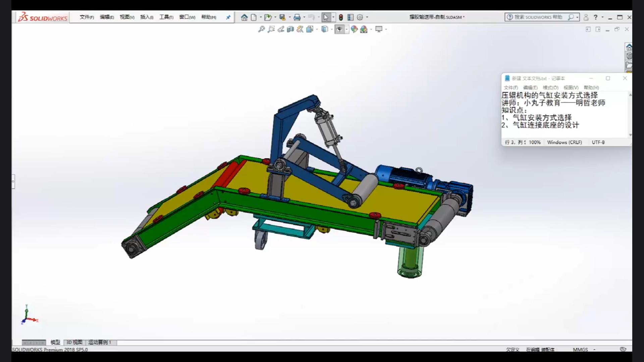This screenshot has width=644, height=362.
Task: Pin the menu bar with pushpin icon
Action: tap(228, 17)
